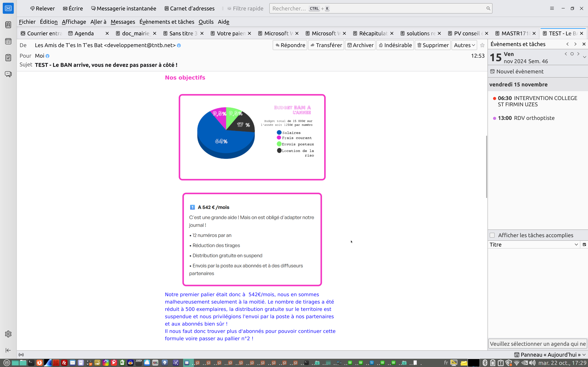Open the Thunderbird hamburger app menu
Viewport: 588px width, 367px height.
tap(552, 9)
